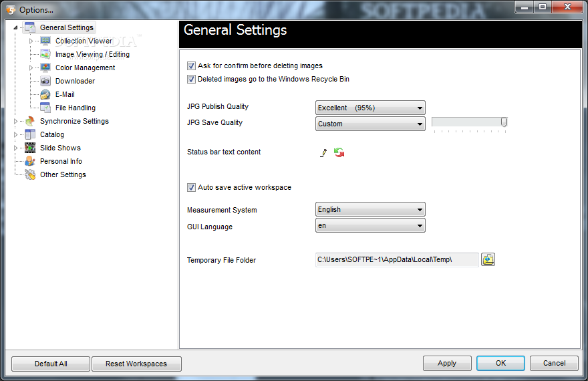The height and width of the screenshot is (381, 588).
Task: Select General Settings in the tree
Action: (67, 27)
